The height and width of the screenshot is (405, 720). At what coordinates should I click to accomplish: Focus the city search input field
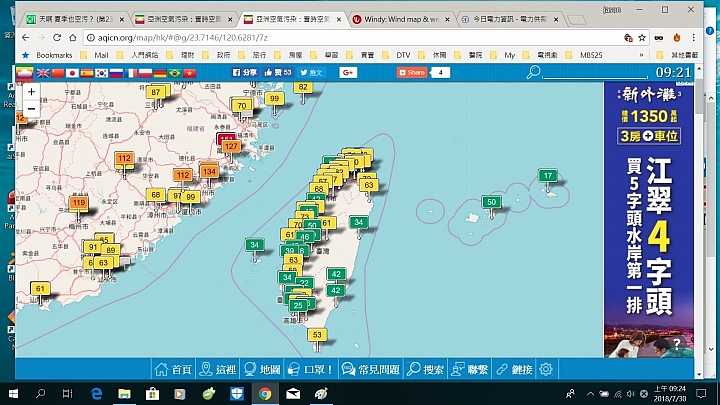click(x=595, y=73)
